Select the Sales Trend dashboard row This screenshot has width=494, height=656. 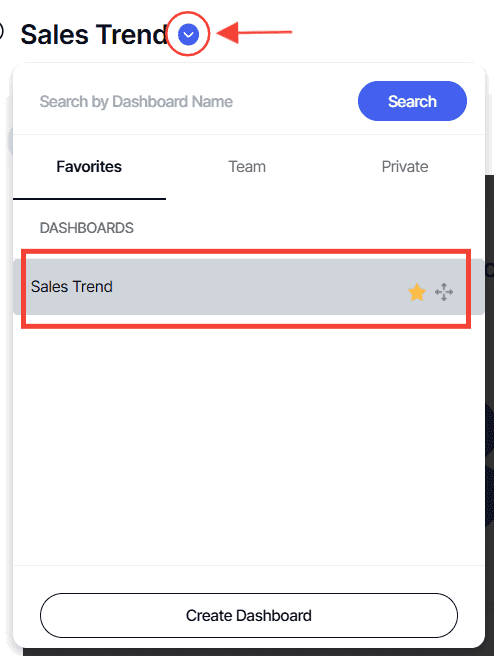248,287
